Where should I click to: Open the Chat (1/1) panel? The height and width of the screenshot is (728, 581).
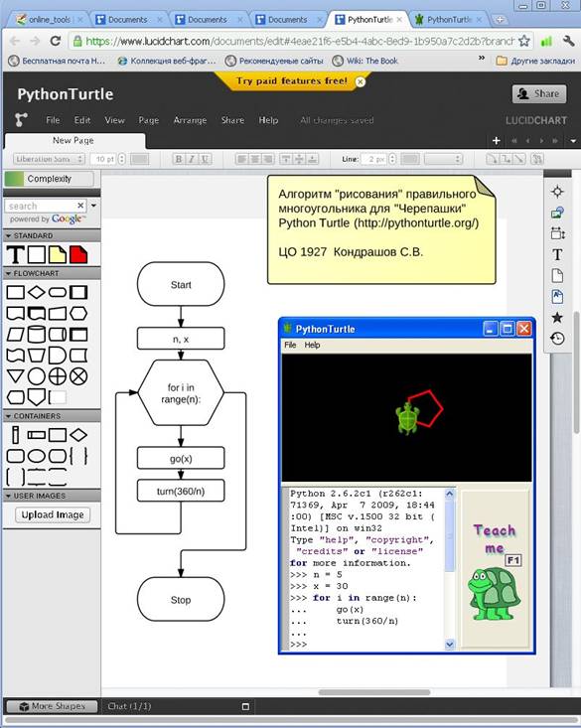[129, 706]
